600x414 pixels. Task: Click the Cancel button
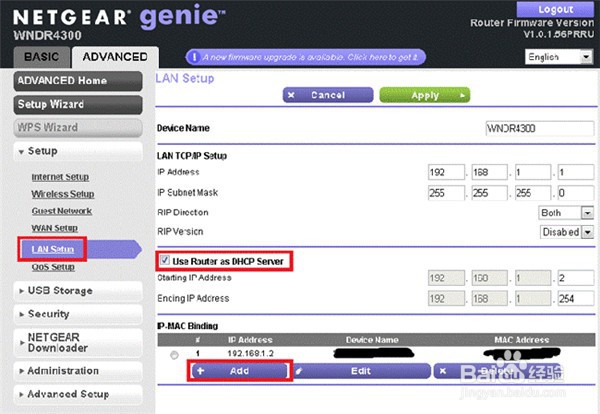tap(328, 95)
